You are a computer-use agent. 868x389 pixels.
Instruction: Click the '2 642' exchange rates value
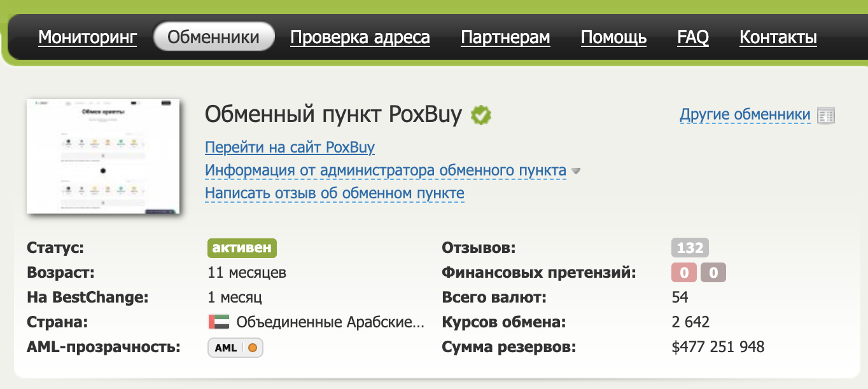[x=690, y=322]
